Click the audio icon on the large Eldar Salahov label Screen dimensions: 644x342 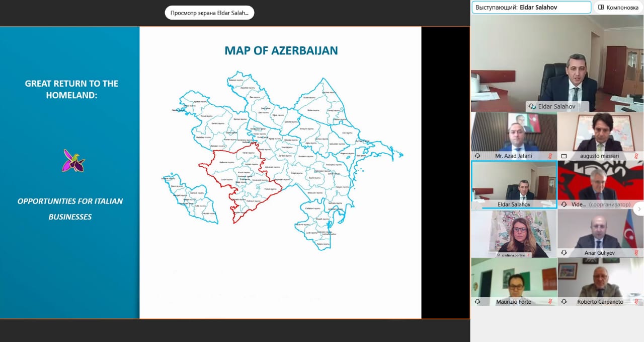[x=532, y=107]
